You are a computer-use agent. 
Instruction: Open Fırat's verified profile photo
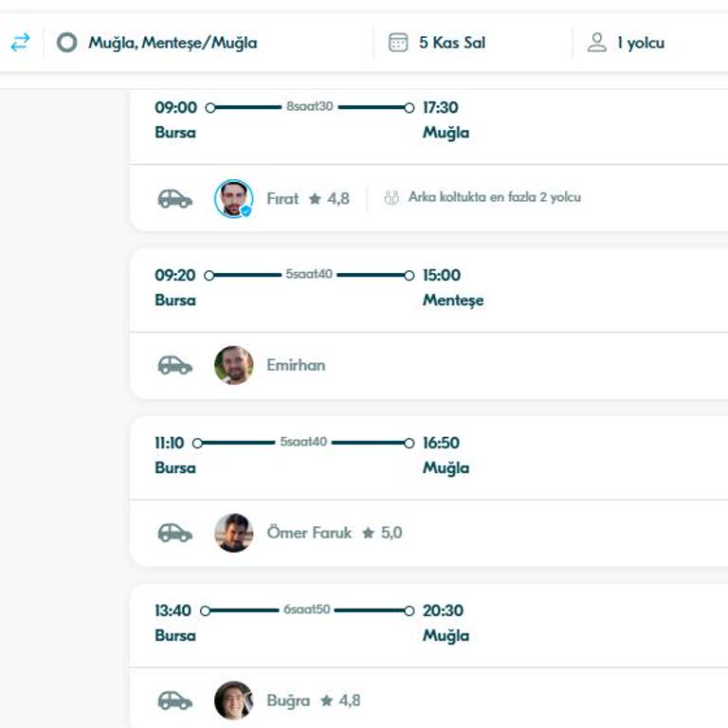click(x=233, y=198)
